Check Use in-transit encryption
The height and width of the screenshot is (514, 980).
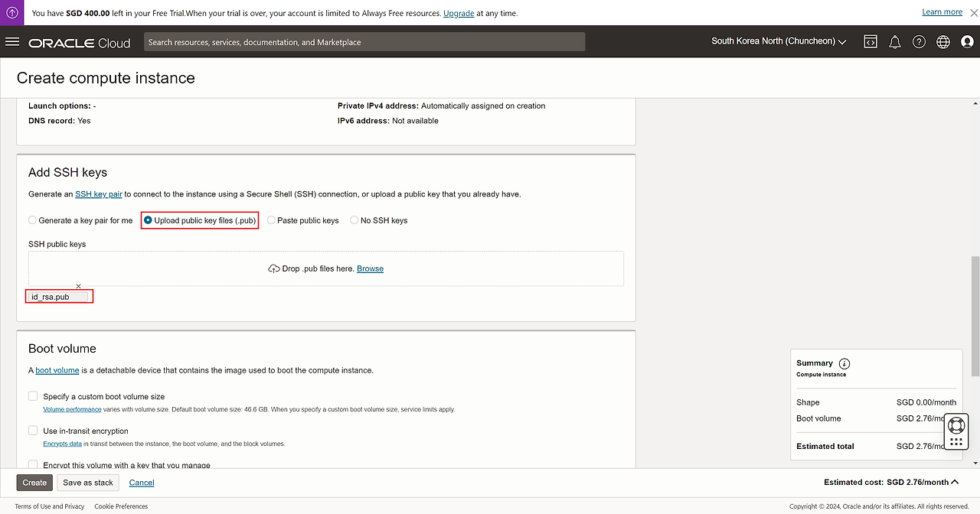[33, 431]
